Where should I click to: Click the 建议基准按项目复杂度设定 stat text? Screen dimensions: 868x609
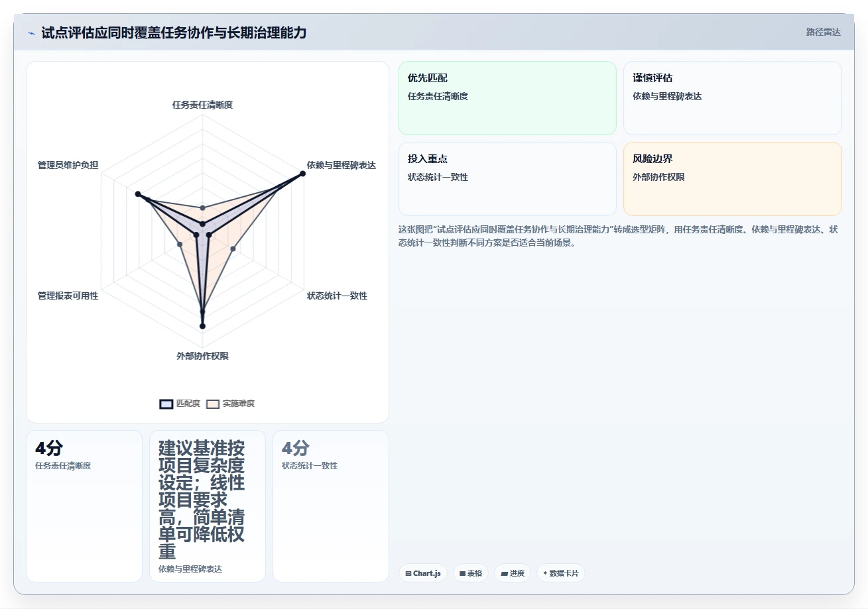click(202, 500)
